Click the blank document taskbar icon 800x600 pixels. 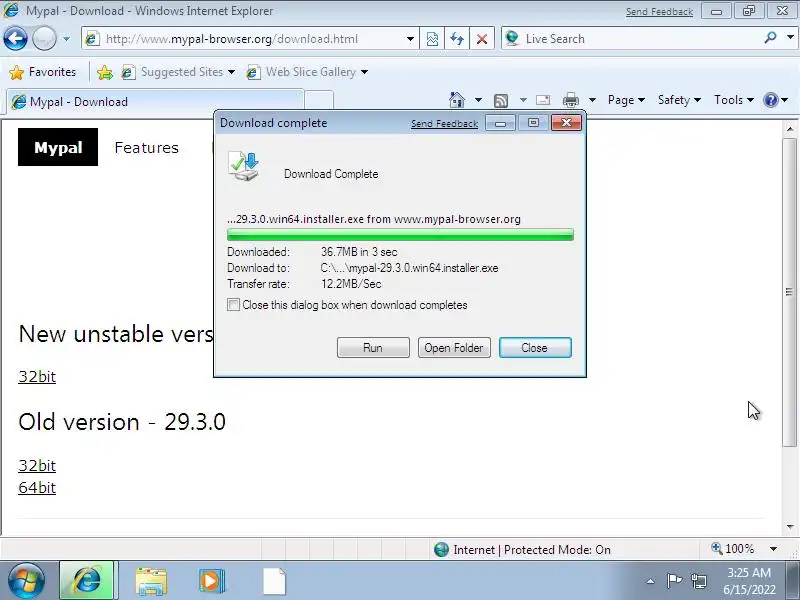pyautogui.click(x=274, y=581)
